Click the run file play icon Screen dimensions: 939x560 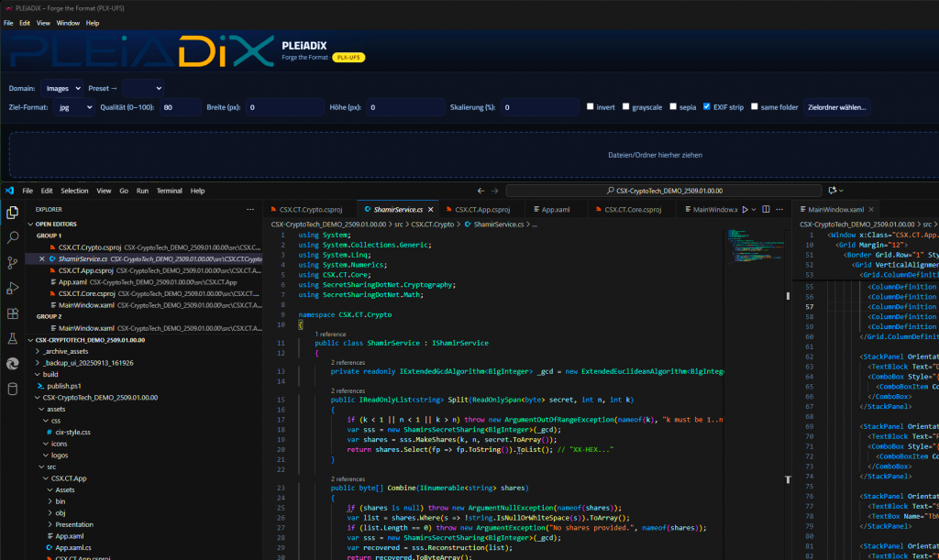click(x=745, y=210)
